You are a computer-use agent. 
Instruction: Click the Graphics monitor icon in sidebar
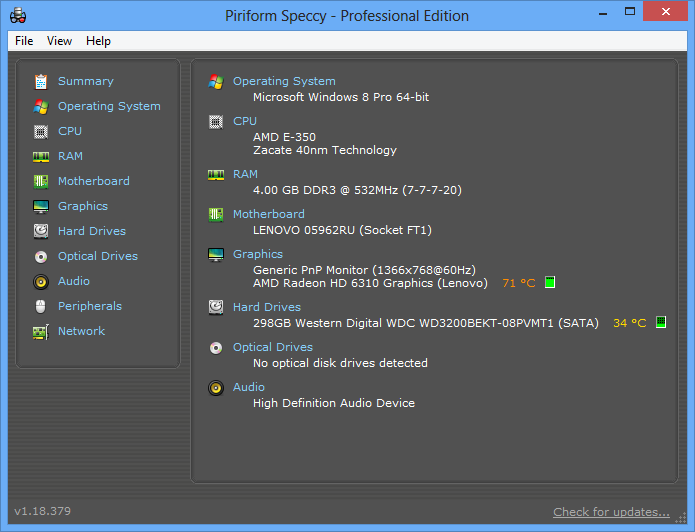[41, 206]
